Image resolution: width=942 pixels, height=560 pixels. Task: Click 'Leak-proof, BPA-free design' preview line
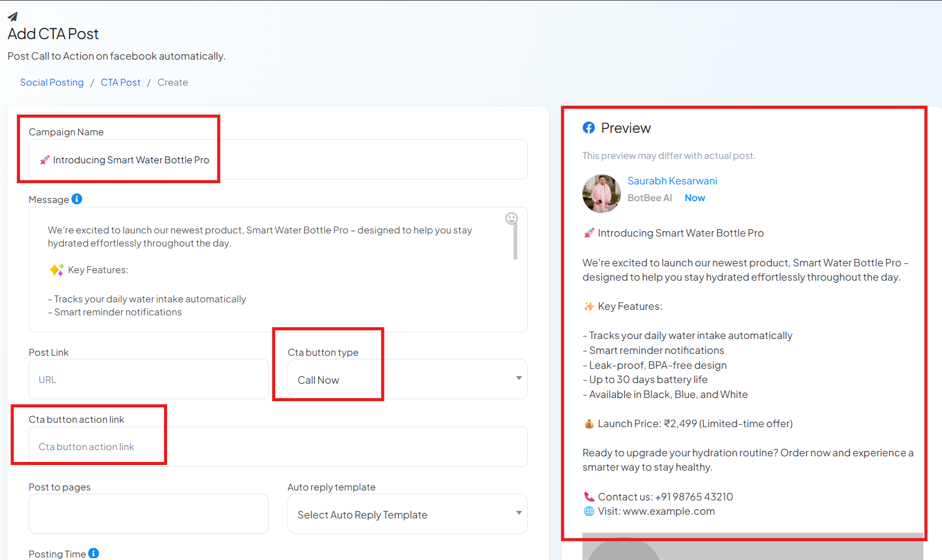point(654,365)
